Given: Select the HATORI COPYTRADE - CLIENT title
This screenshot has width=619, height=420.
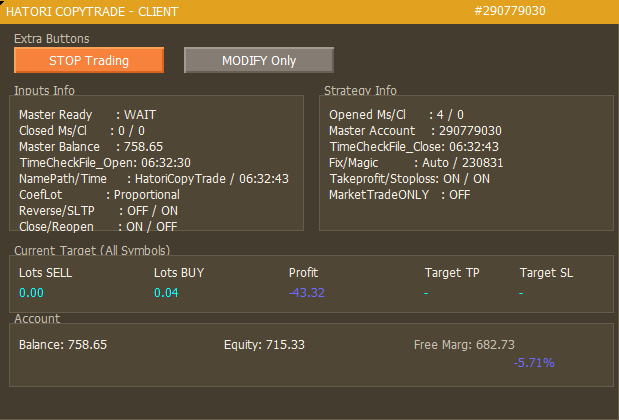Looking at the screenshot, I should (x=92, y=11).
